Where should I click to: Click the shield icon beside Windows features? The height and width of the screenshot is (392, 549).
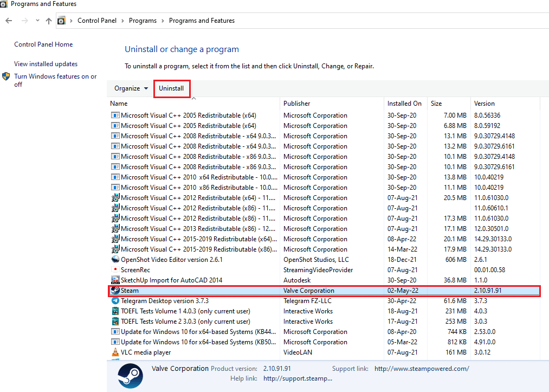(x=6, y=76)
